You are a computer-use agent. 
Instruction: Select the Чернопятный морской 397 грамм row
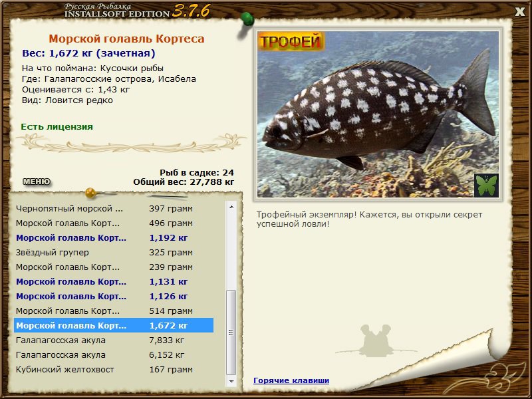pyautogui.click(x=114, y=209)
